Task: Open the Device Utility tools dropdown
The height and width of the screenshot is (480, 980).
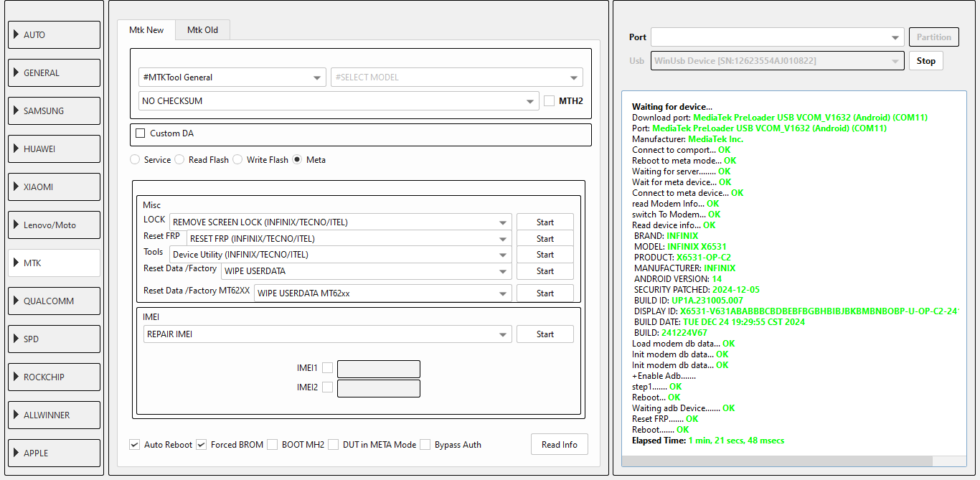Action: 341,255
